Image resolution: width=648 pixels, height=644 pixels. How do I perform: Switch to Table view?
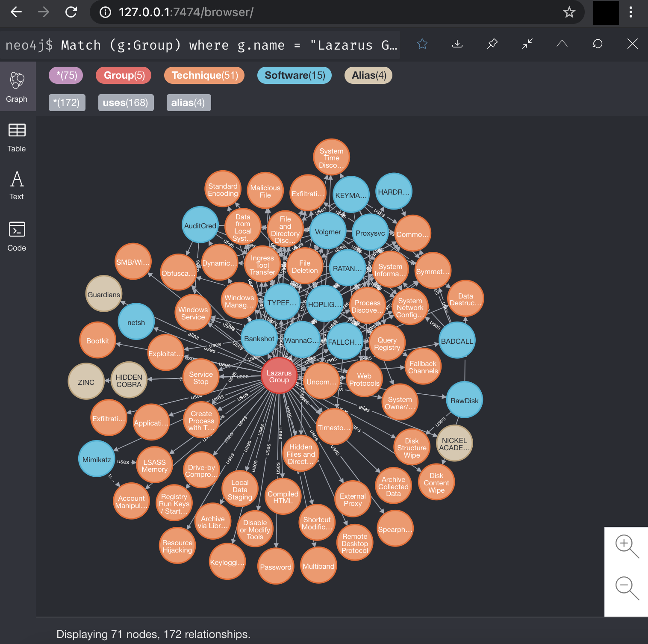17,138
